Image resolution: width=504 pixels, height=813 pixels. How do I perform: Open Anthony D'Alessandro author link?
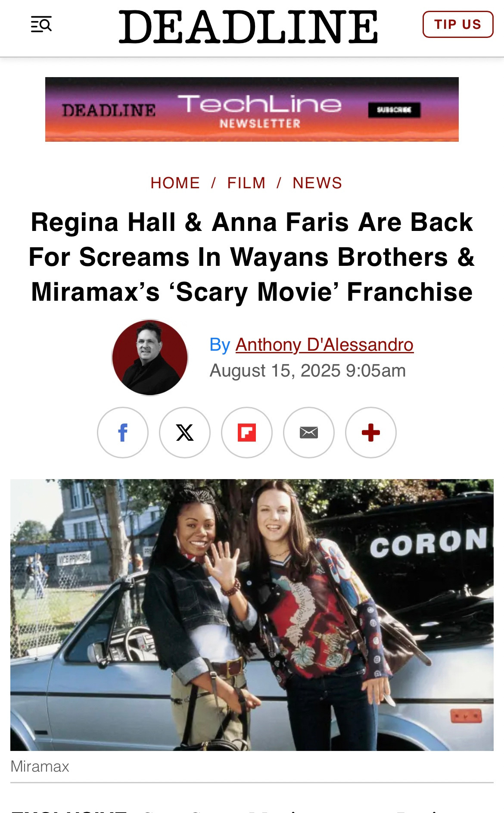tap(324, 345)
